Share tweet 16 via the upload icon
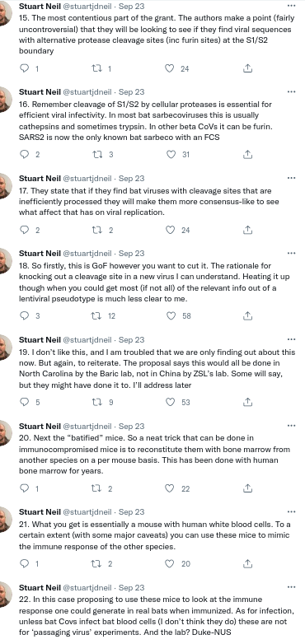Image resolution: width=305 pixels, height=644 pixels. [x=247, y=155]
